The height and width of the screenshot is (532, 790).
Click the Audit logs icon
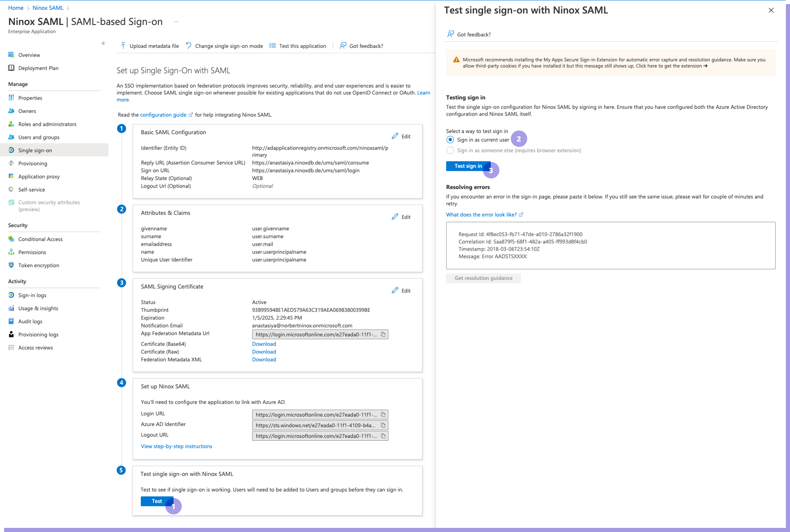click(x=11, y=321)
